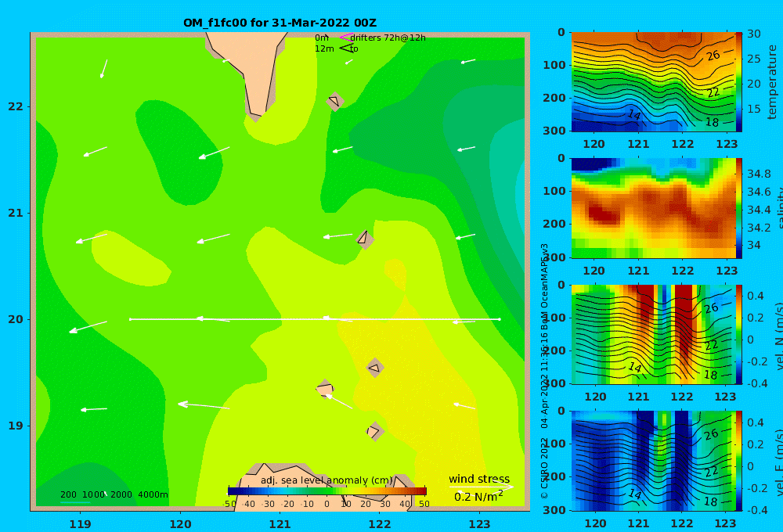Open the temperature depth section panel

click(653, 82)
